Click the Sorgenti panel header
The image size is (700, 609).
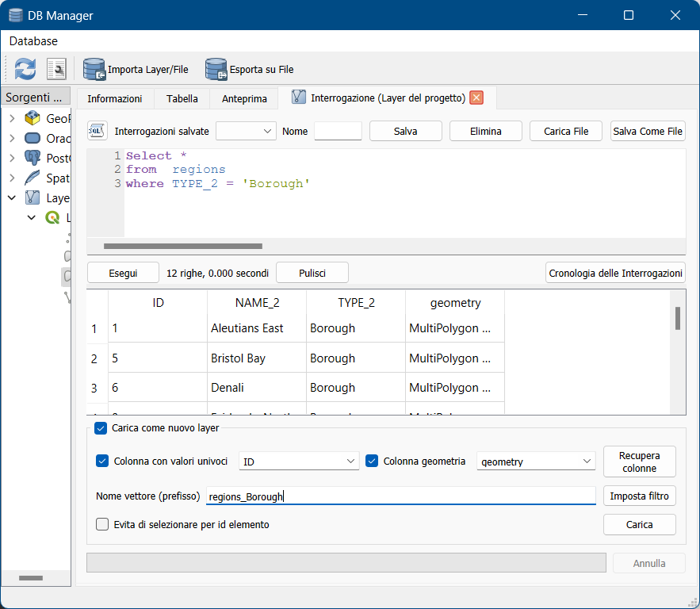(36, 97)
